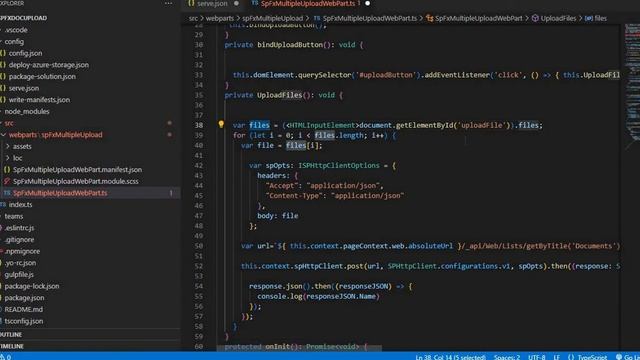Screen dimensions: 640x360
Task: Open the Explorer more actions ellipsis
Action: coord(168,3)
